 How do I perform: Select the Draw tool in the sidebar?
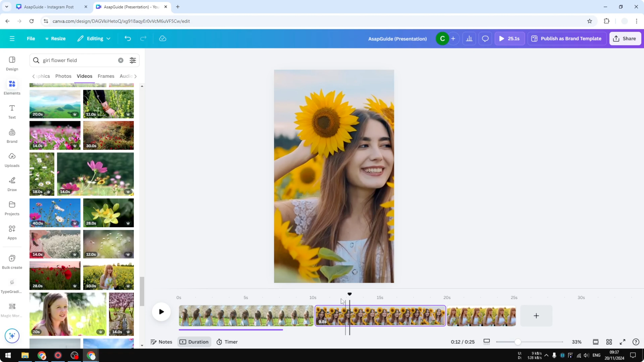(x=12, y=184)
